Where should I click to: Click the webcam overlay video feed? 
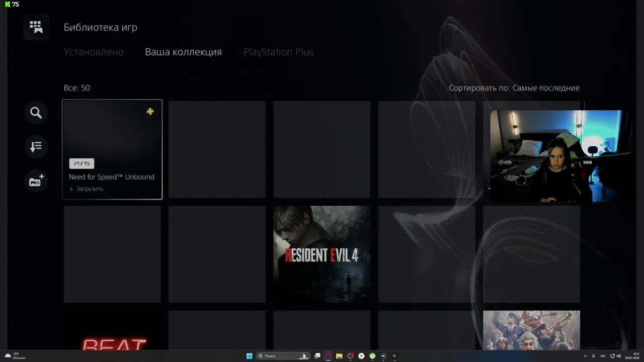coord(556,156)
